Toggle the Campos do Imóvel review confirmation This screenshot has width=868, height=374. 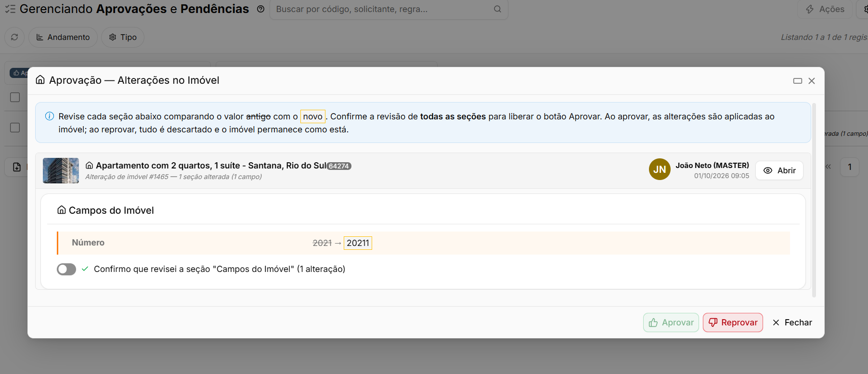click(x=66, y=269)
